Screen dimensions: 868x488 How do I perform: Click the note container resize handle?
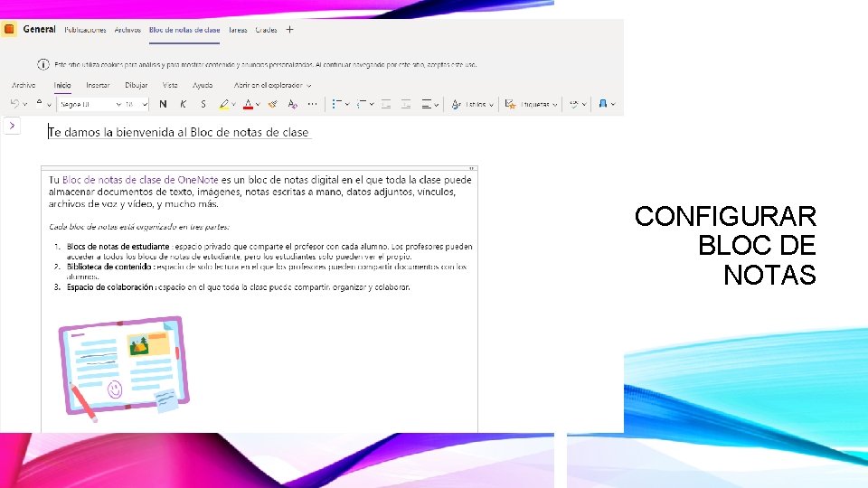472,168
